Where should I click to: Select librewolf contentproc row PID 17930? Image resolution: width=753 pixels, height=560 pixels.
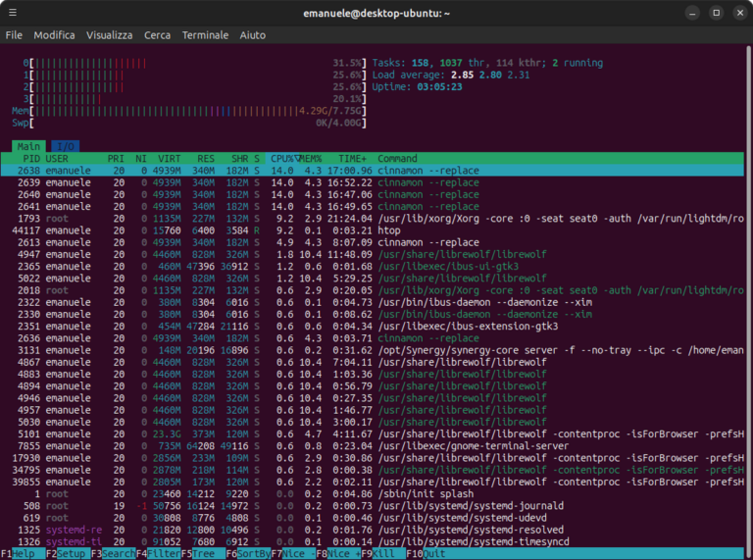click(x=373, y=458)
